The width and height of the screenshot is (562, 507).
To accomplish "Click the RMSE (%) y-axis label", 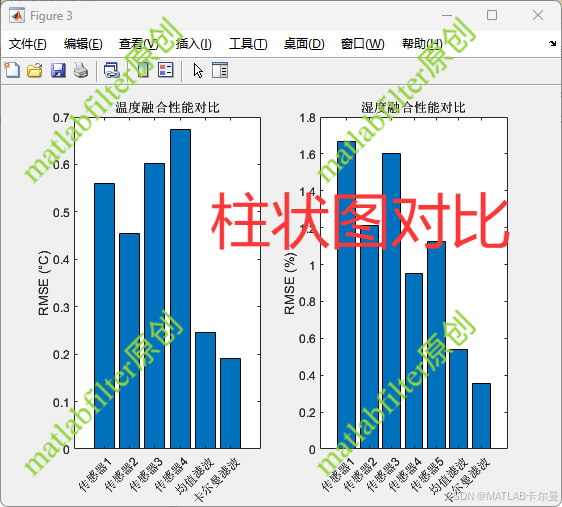I will pyautogui.click(x=290, y=283).
